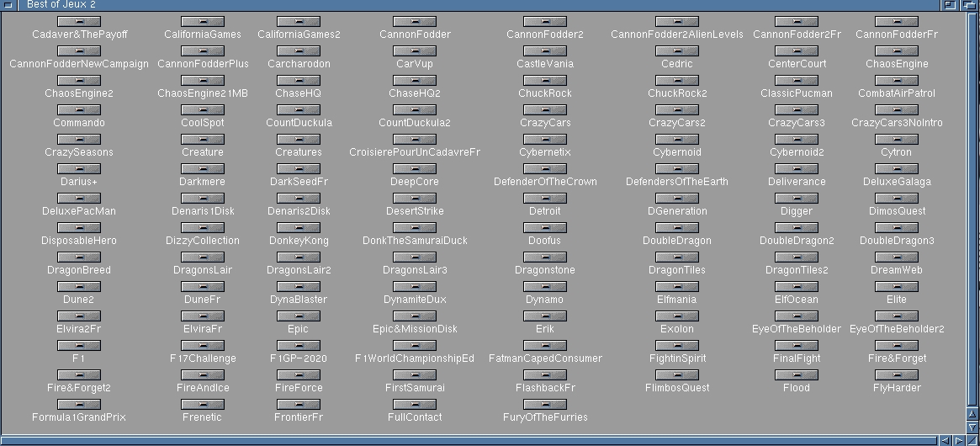The height and width of the screenshot is (446, 980).
Task: Click the scroll right arrow button
Action: (959, 440)
